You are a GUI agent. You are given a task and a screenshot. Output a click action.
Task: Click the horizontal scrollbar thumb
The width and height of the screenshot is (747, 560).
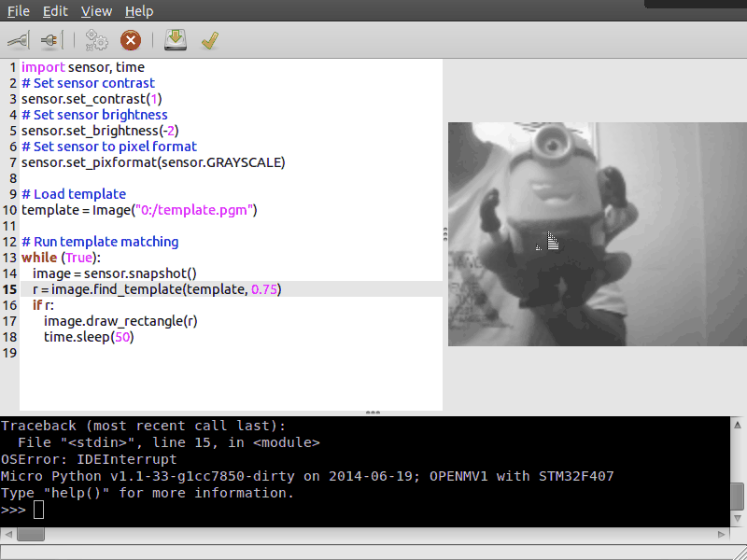(x=31, y=534)
